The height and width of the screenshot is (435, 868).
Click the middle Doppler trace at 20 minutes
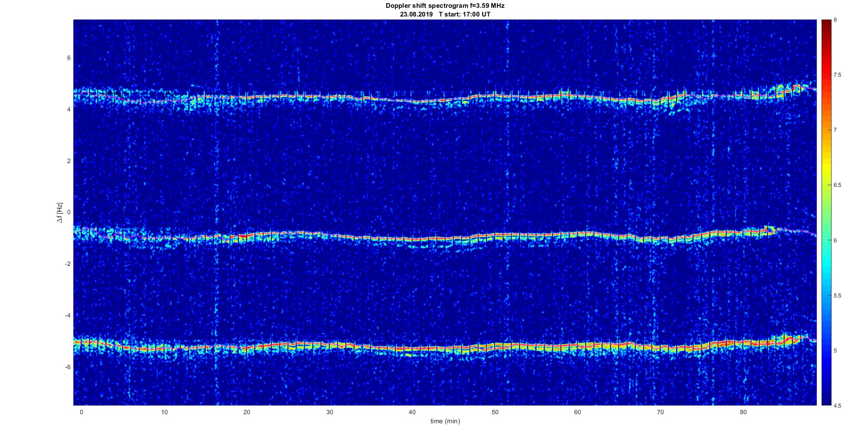(x=247, y=236)
